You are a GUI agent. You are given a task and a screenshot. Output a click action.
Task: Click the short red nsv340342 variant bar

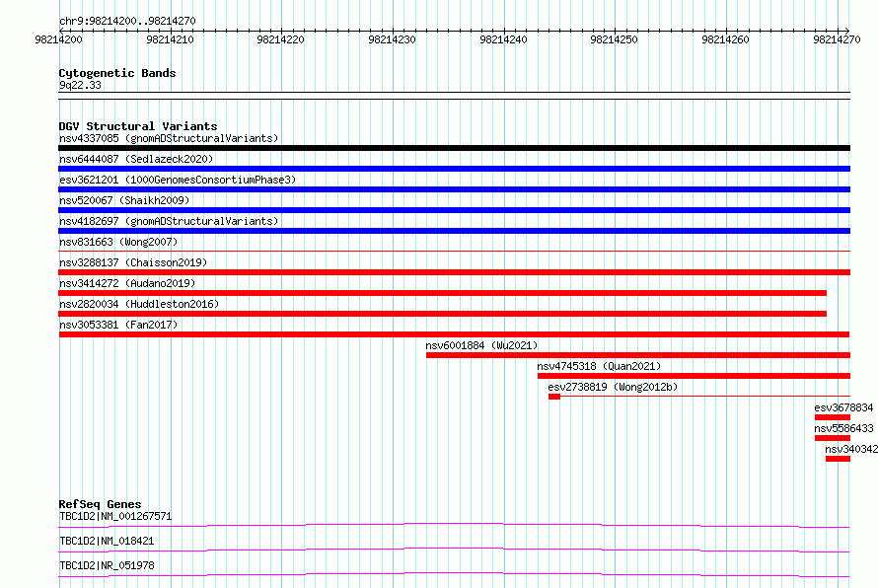[839, 459]
